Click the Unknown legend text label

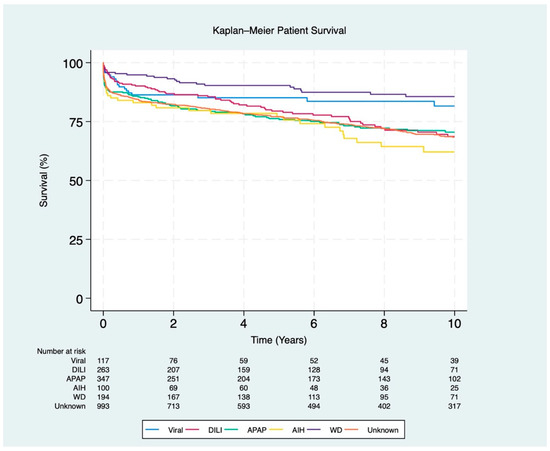coord(383,430)
